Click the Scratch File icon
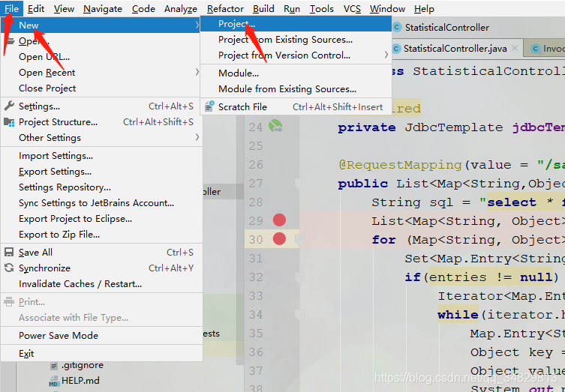 click(x=209, y=106)
